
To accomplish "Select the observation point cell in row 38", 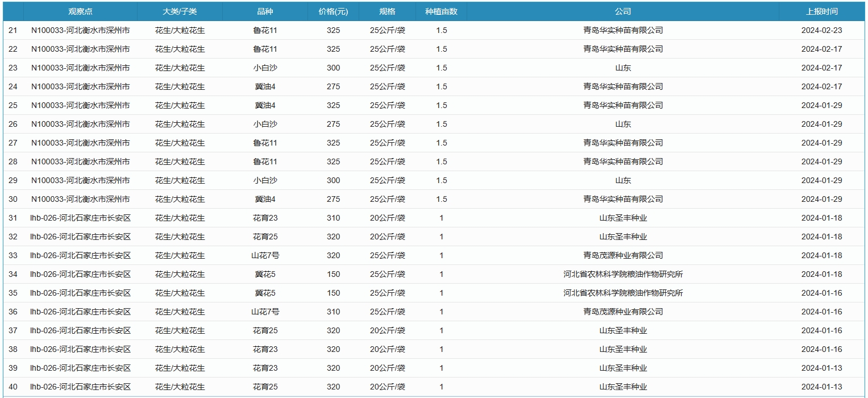I will 80,349.
